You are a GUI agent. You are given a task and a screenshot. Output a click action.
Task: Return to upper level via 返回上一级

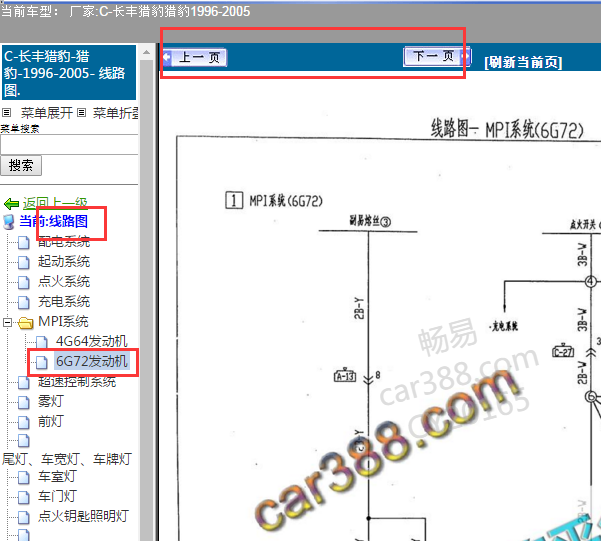[55, 203]
